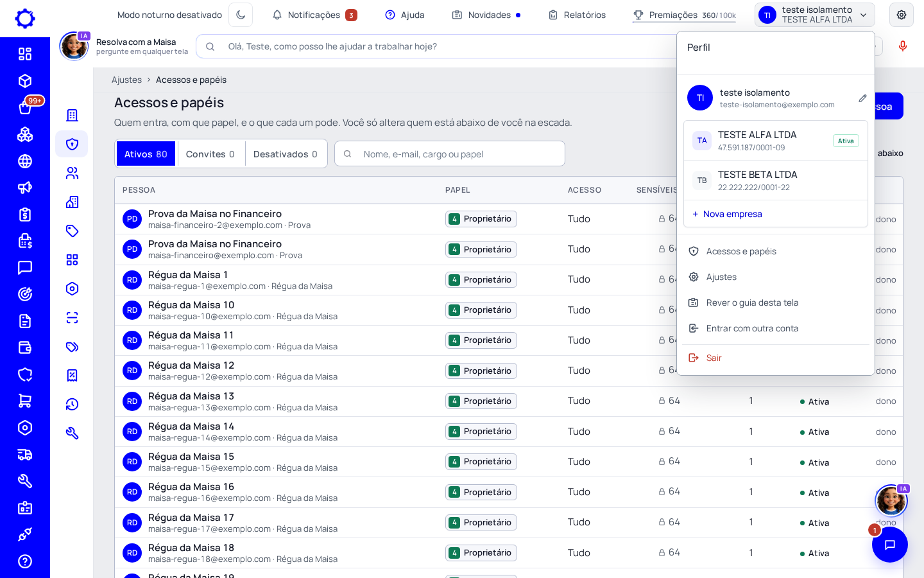Open Premiações rewards progress
This screenshot has height=578, width=924.
[684, 15]
